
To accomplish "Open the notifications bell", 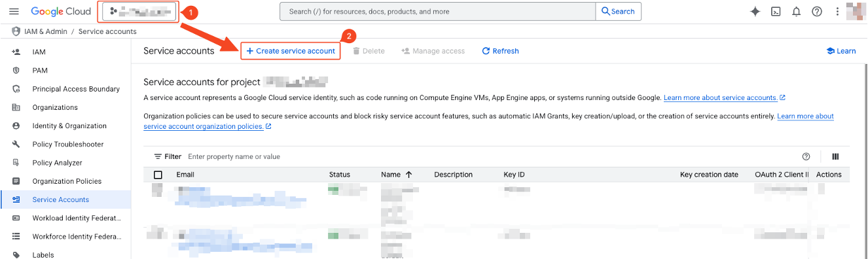I will (x=797, y=11).
